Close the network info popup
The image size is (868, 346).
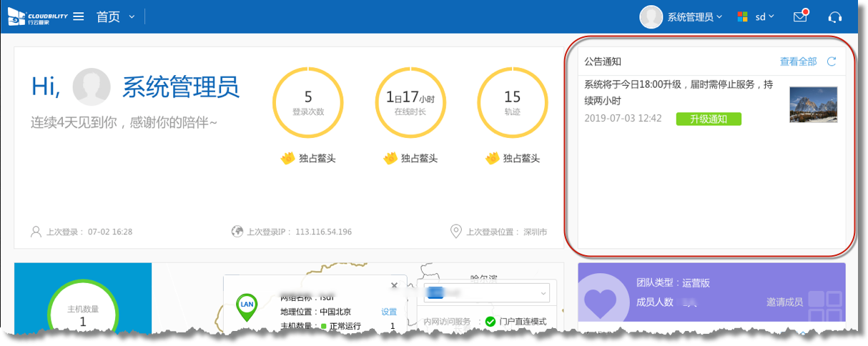click(x=394, y=285)
